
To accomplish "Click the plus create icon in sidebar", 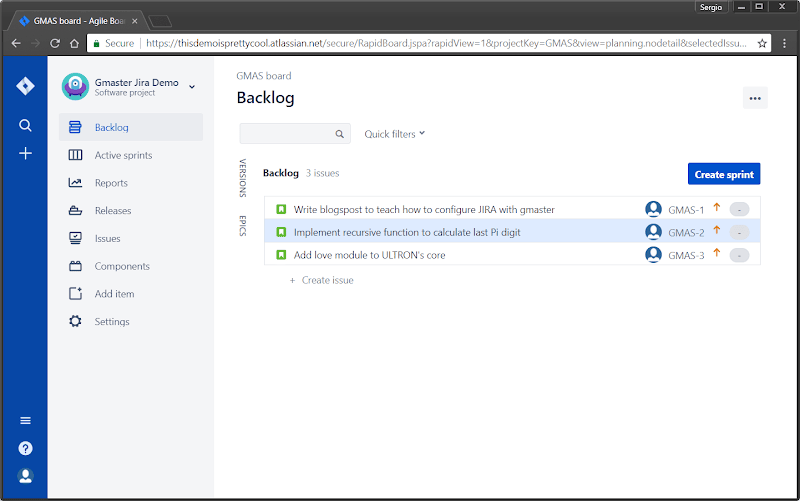I will pyautogui.click(x=25, y=153).
